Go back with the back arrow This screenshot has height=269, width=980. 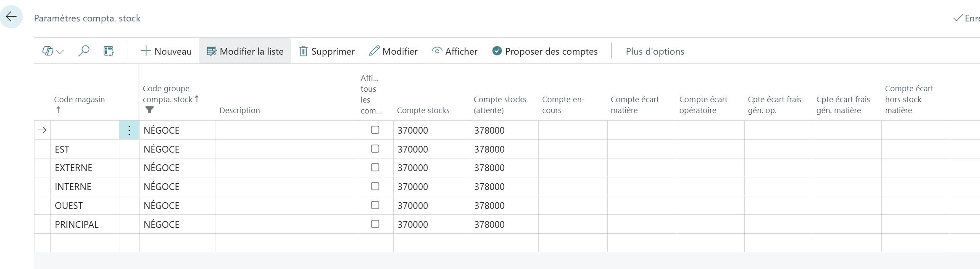point(11,16)
